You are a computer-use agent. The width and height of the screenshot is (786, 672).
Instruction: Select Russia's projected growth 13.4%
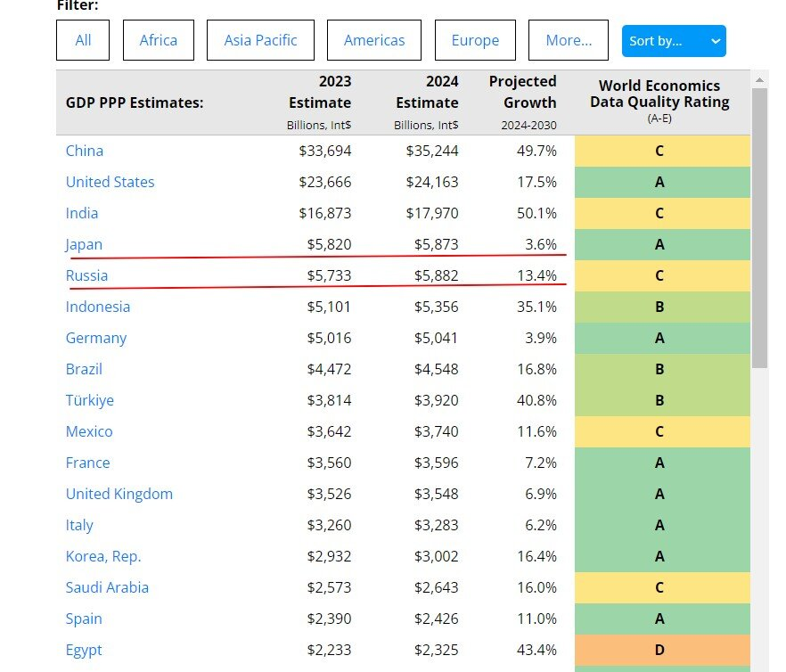[x=536, y=275]
